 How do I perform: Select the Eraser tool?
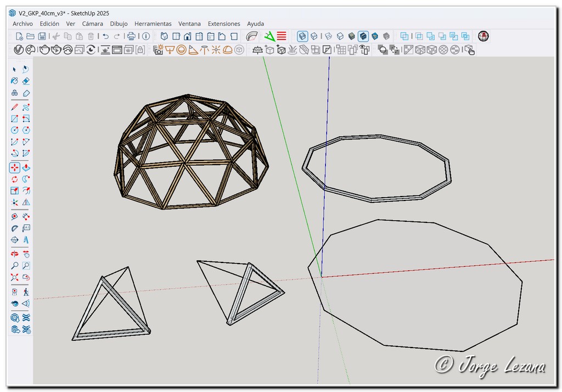26,81
